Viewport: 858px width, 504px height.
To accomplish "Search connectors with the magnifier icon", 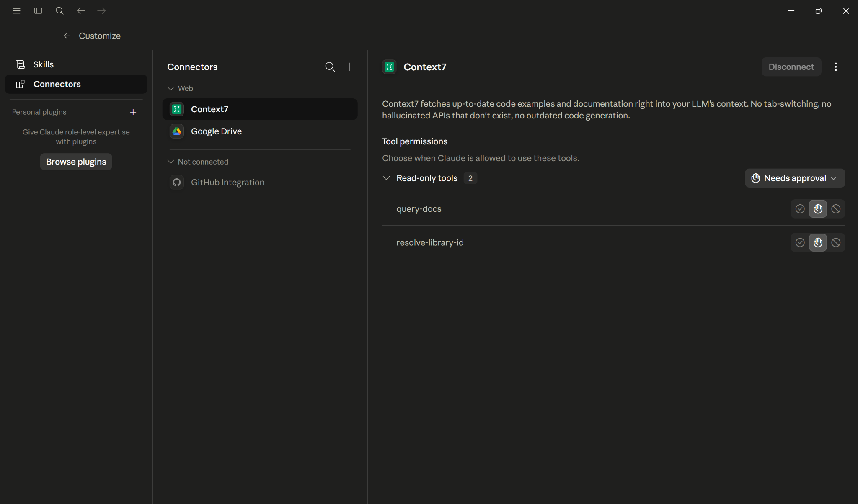I will pos(330,67).
